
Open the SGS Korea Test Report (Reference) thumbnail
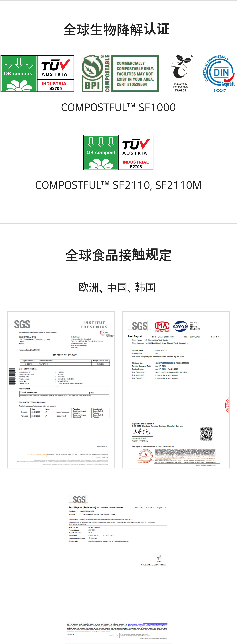(118, 565)
